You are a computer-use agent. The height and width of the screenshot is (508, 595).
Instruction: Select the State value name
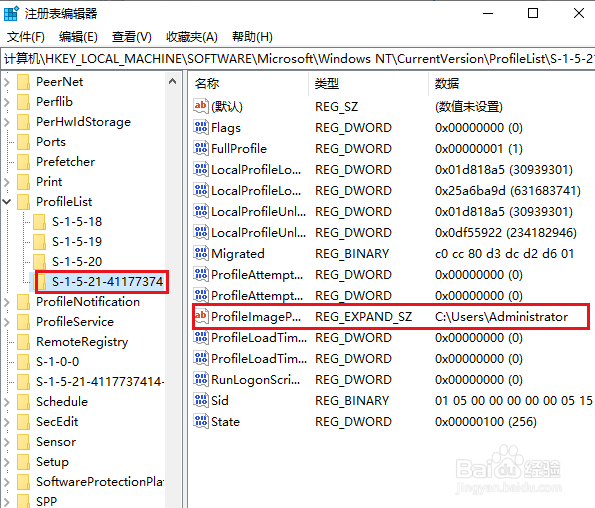tap(225, 422)
